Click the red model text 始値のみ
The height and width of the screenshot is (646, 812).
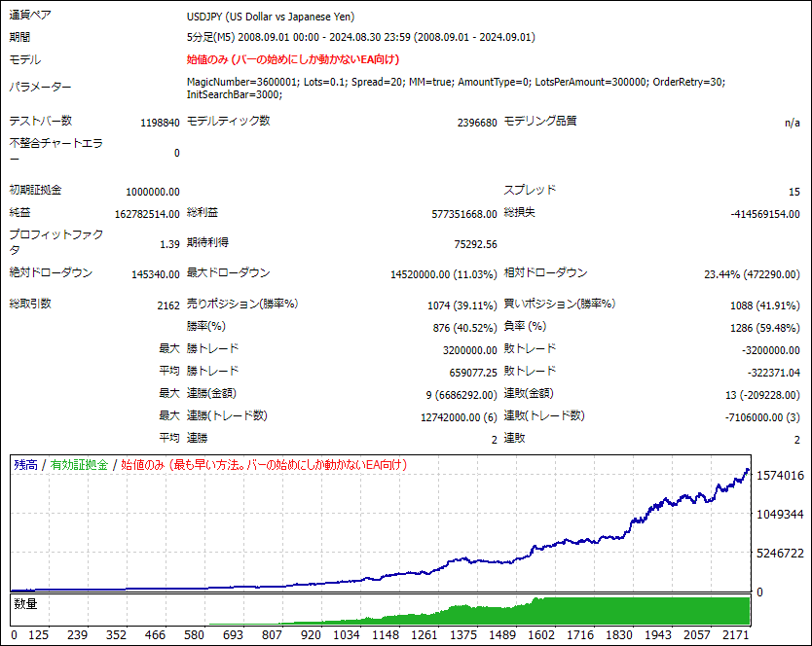click(x=207, y=59)
